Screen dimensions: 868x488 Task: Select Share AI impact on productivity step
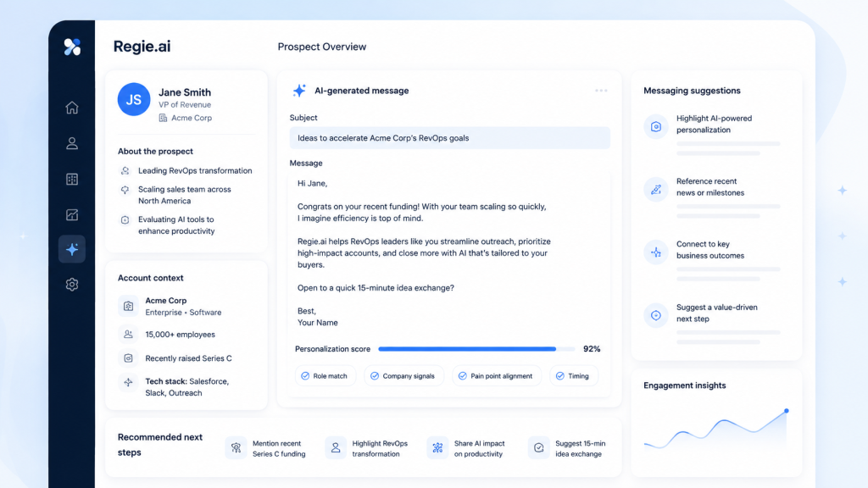pyautogui.click(x=466, y=448)
